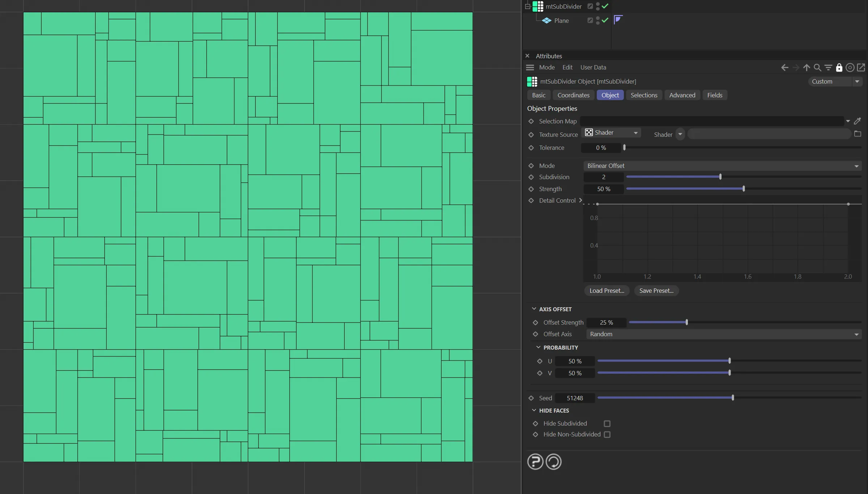868x494 pixels.
Task: Click the Selection Map picker eyedropper
Action: 858,121
